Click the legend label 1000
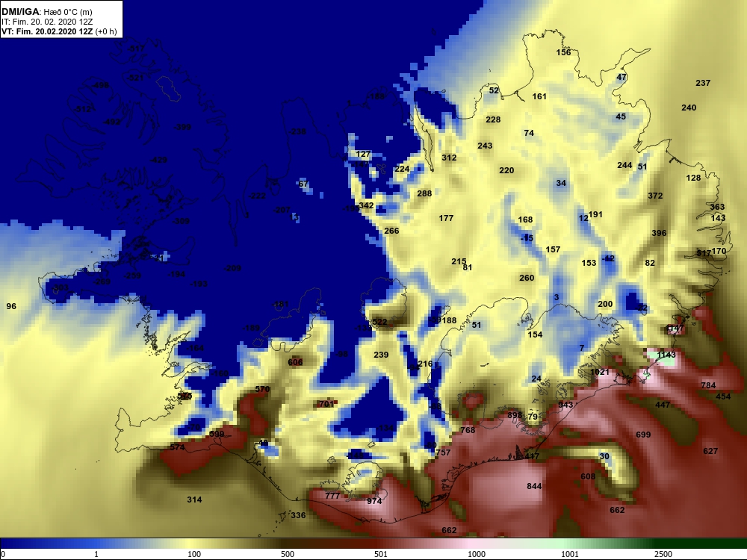747x560 pixels. (477, 554)
